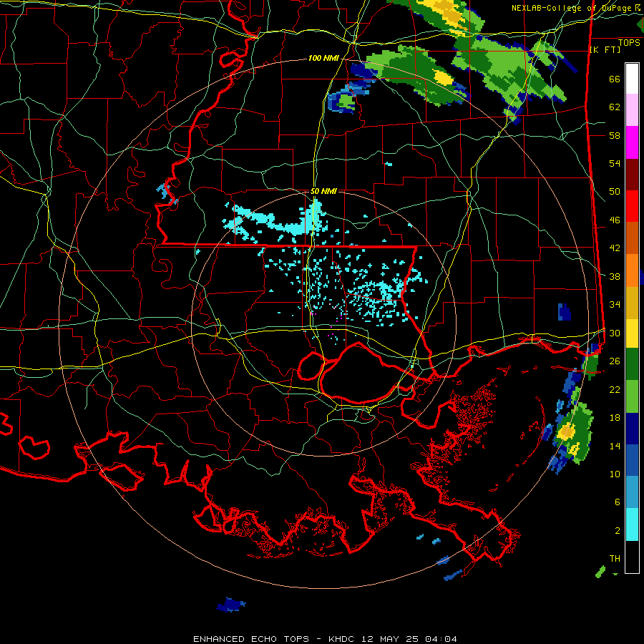644x644 pixels.
Task: Click the 'TH' label at the legend bottom
Action: pos(615,558)
